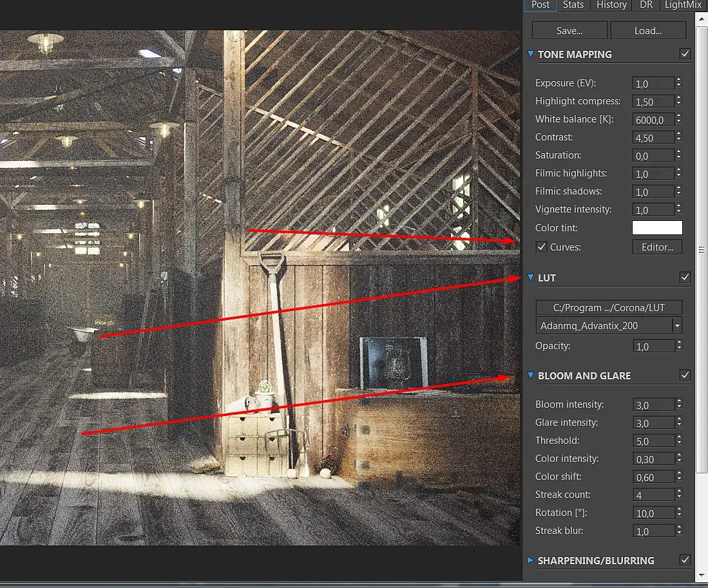Click the Threshold value field
Viewport: 708px width, 588px height.
click(x=653, y=441)
